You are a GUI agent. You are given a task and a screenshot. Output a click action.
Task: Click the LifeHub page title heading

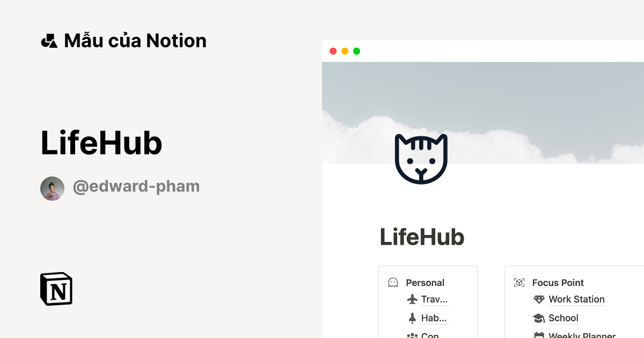pyautogui.click(x=422, y=237)
